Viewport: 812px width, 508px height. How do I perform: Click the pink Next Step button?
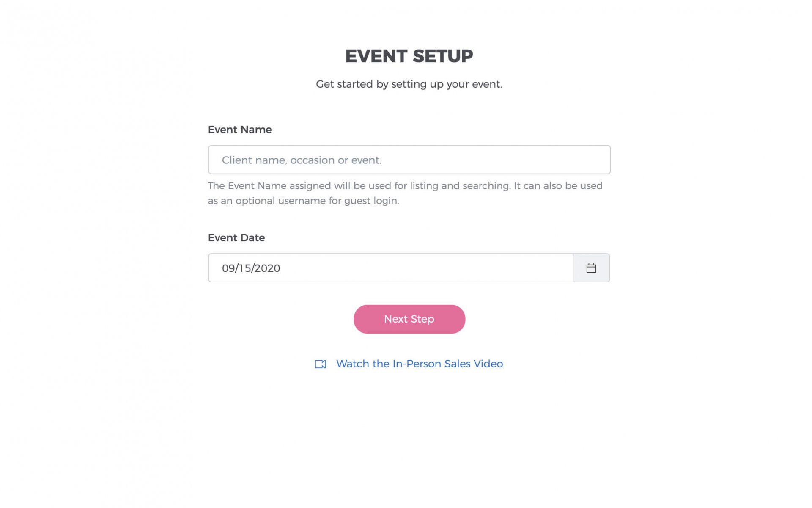409,319
